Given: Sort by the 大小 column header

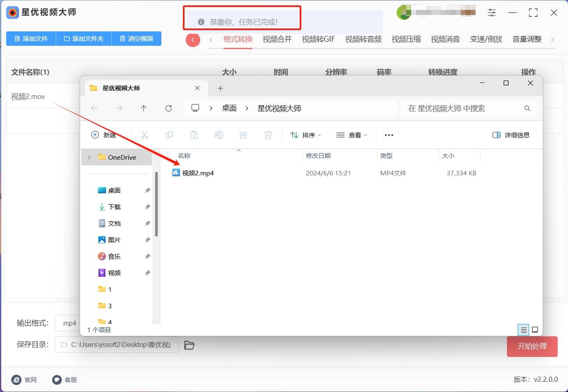Looking at the screenshot, I should tap(448, 156).
